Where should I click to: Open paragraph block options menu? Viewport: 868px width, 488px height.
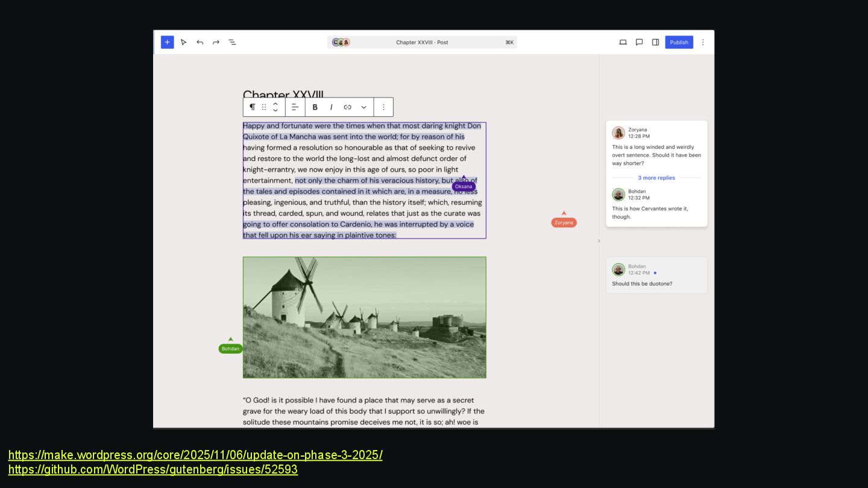[x=383, y=107]
